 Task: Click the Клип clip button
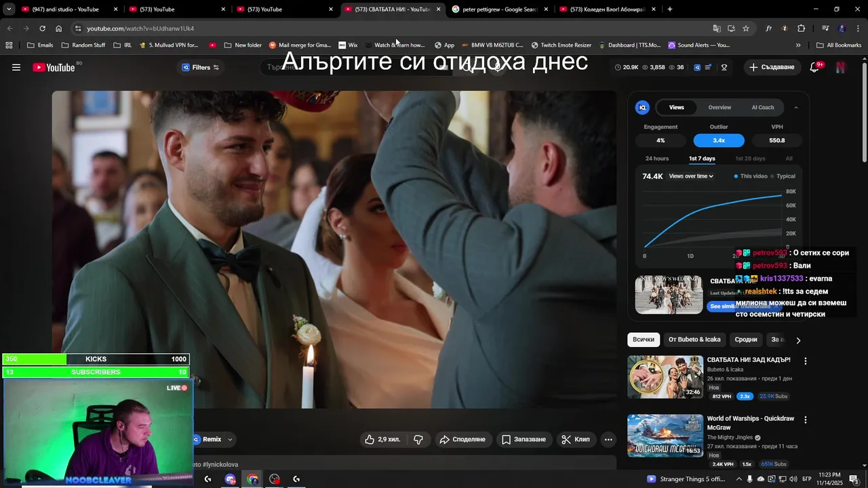pos(576,439)
